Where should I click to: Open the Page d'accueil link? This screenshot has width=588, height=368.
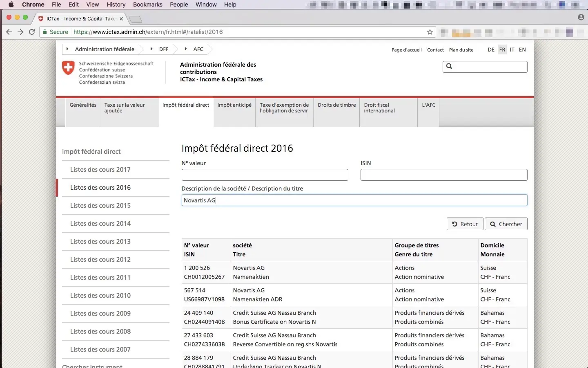(x=407, y=50)
